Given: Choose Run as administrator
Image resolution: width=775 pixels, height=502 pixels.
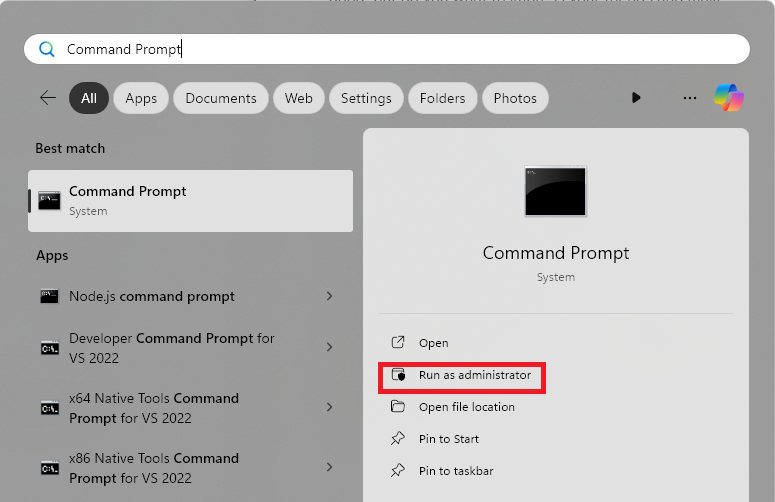Looking at the screenshot, I should click(x=474, y=375).
